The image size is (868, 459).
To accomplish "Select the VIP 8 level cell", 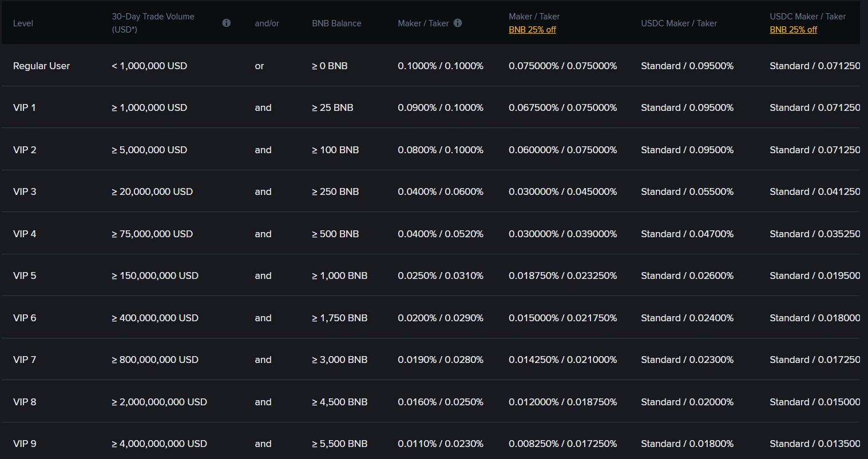I will (25, 402).
